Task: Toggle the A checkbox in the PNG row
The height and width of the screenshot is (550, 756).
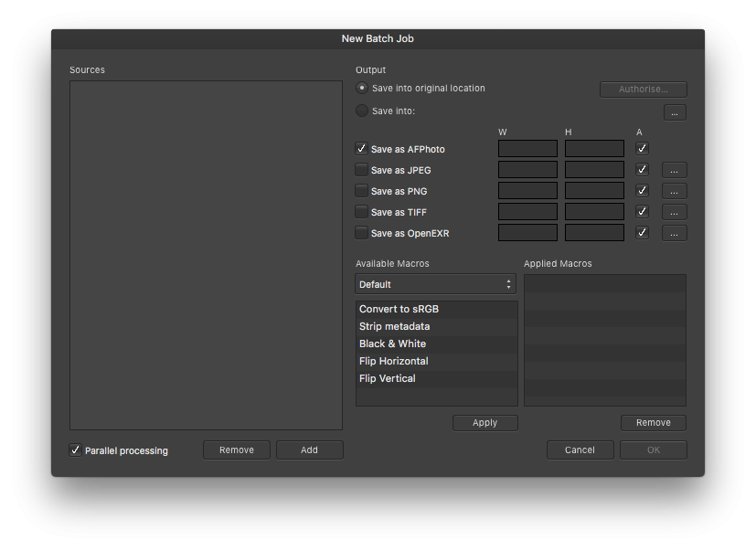Action: 641,190
